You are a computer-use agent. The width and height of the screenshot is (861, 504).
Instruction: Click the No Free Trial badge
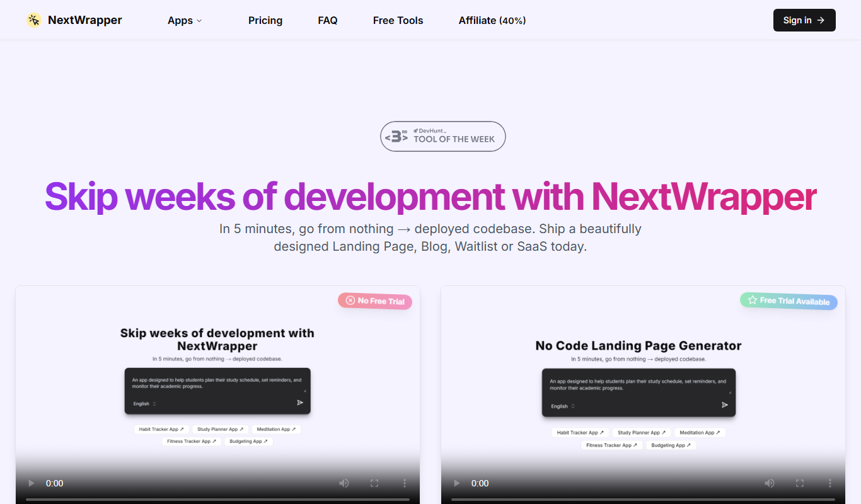point(375,301)
